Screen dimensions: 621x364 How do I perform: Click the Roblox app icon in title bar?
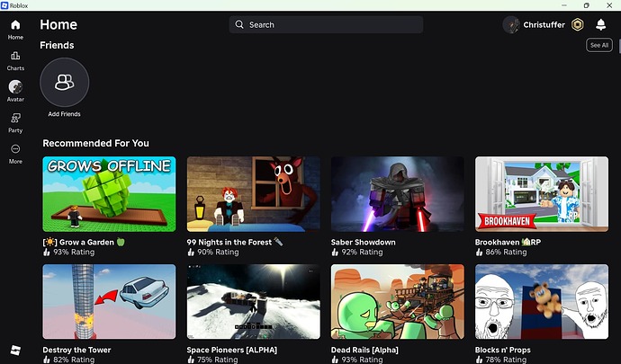pos(4,5)
